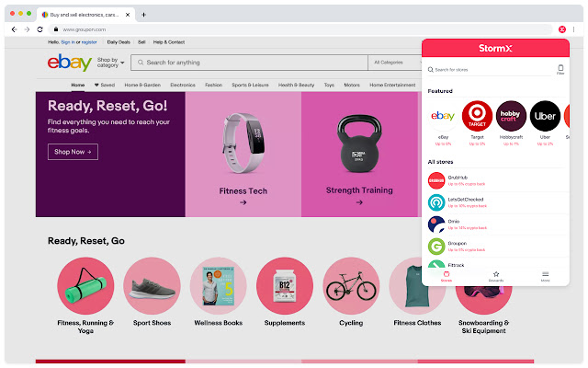This screenshot has height=368, width=588.
Task: Open the All Categories dropdown
Action: tap(394, 63)
